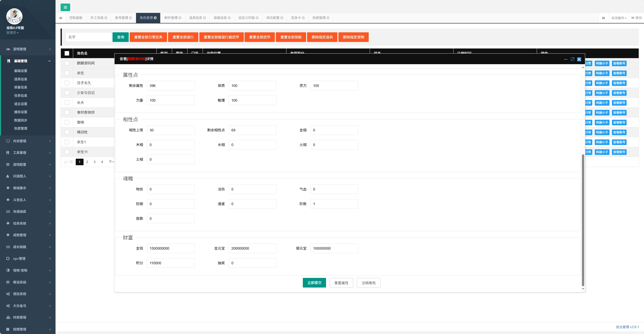This screenshot has width=644, height=334.
Task: Click the 查询 search button
Action: point(121,37)
